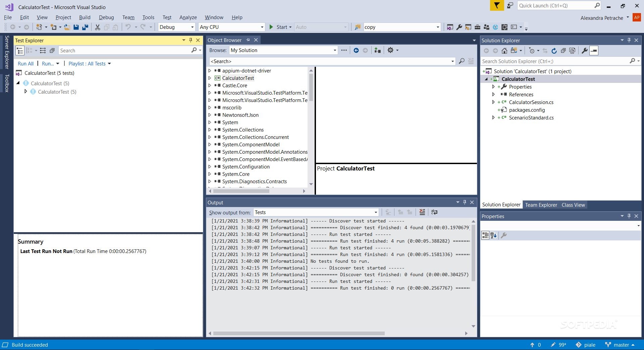The image size is (644, 350).
Task: Open Solution Explorer Properties wrench icon
Action: click(x=584, y=51)
